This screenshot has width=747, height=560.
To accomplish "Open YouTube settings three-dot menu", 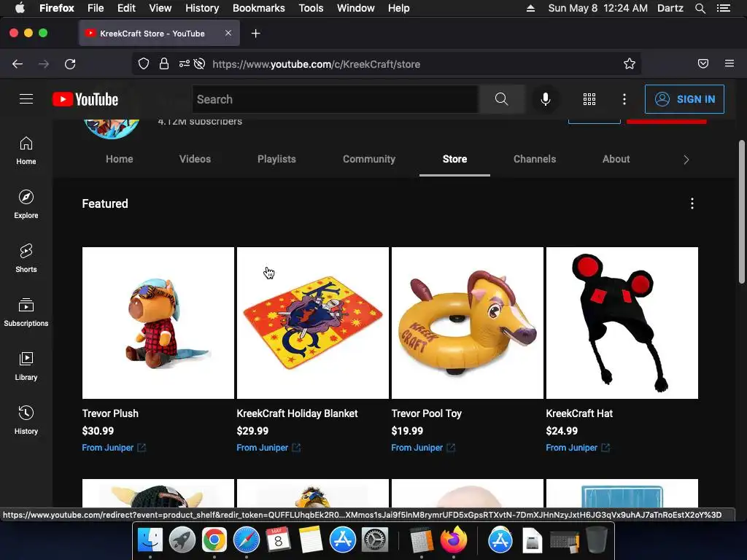I will click(624, 99).
